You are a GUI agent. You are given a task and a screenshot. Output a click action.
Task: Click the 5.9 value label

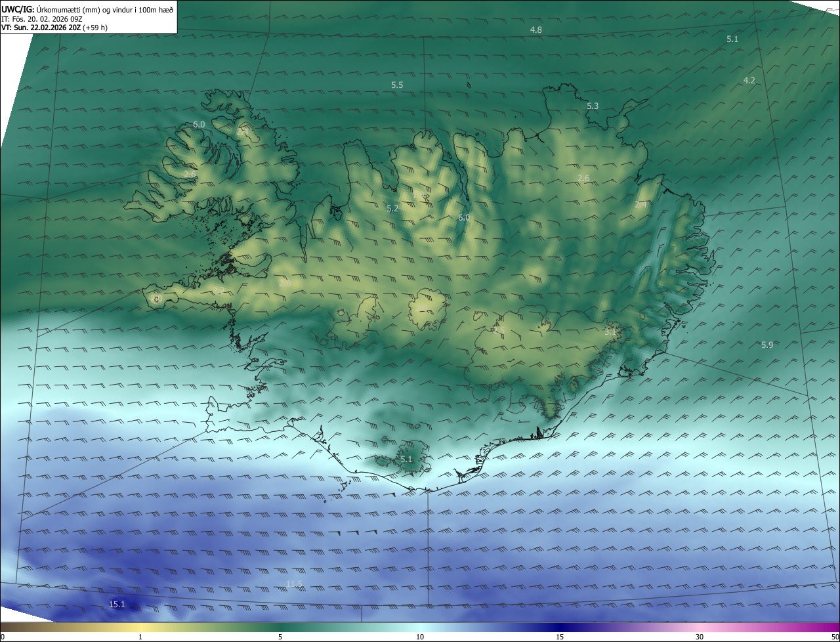(767, 345)
